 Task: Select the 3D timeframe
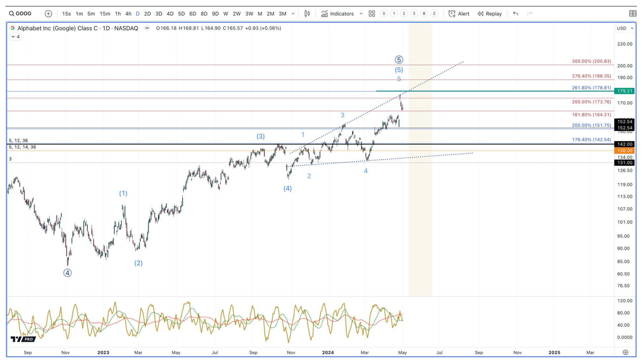click(x=159, y=14)
